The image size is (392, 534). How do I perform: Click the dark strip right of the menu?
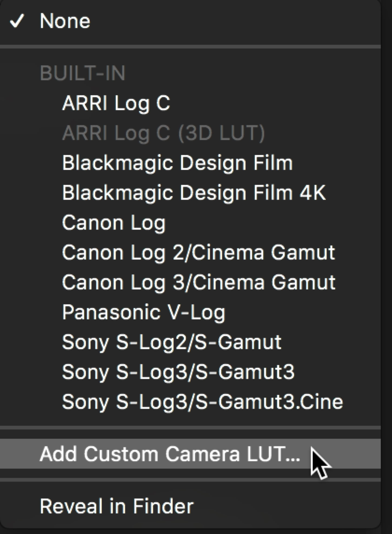pos(387,261)
